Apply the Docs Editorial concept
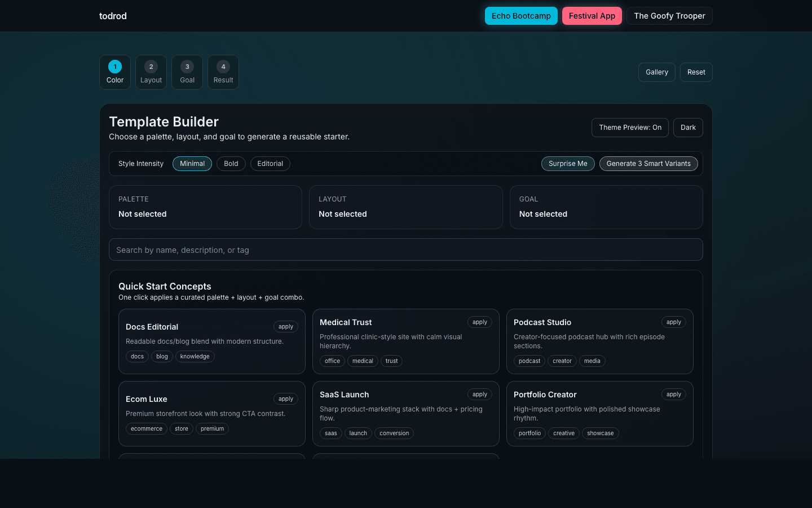 286,327
